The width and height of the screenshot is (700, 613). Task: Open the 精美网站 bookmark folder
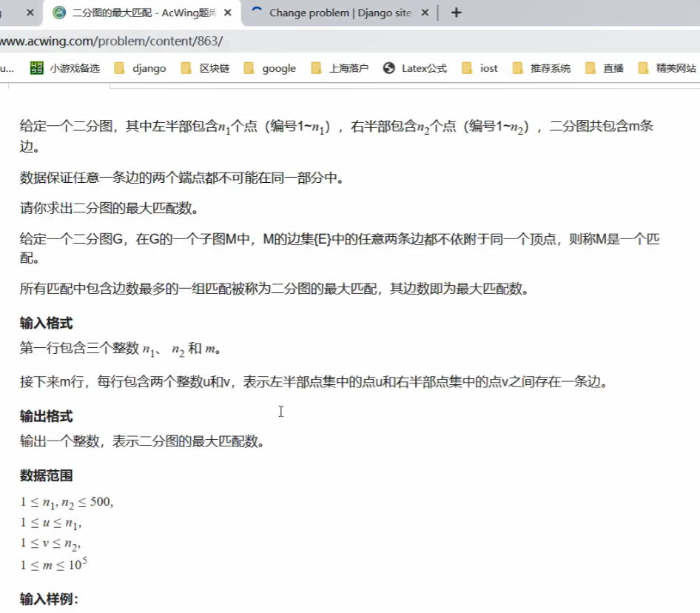coord(667,68)
